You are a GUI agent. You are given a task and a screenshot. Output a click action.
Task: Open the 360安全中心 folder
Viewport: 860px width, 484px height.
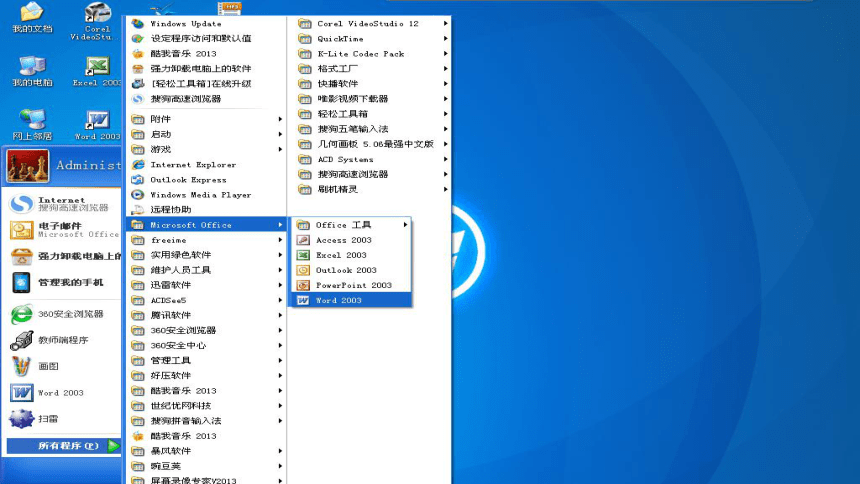206,346
